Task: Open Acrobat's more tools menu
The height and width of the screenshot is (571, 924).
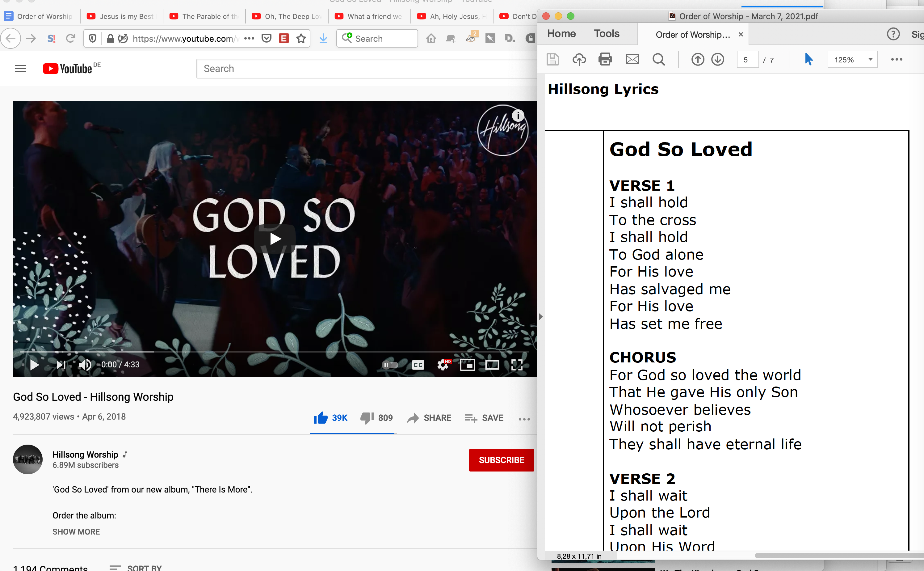Action: (897, 59)
